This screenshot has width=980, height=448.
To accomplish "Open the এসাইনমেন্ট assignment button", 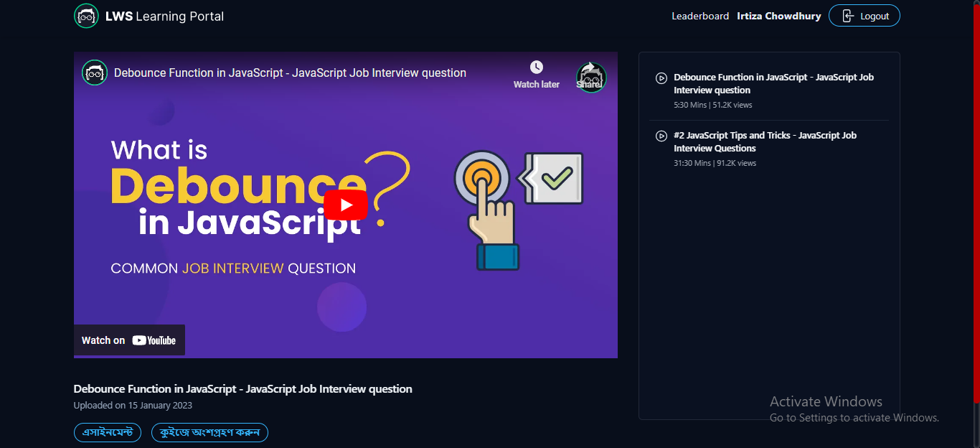I will pyautogui.click(x=108, y=432).
